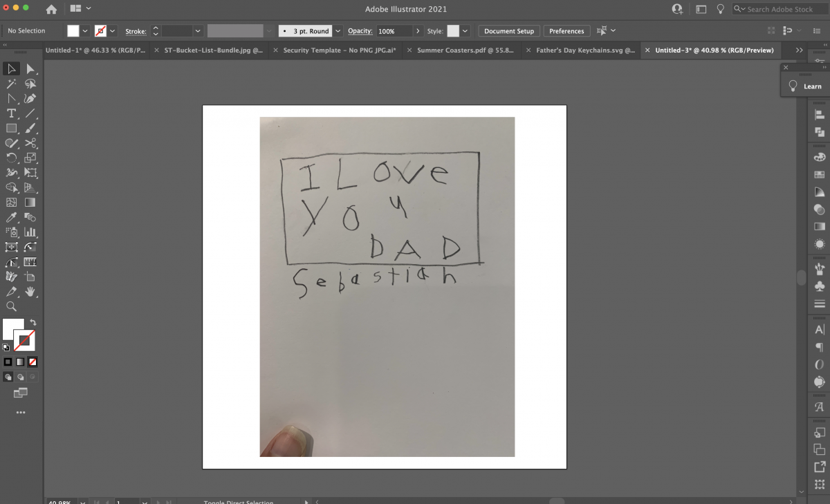Open the Pathfinder panel icon
830x504 pixels.
coord(820,131)
